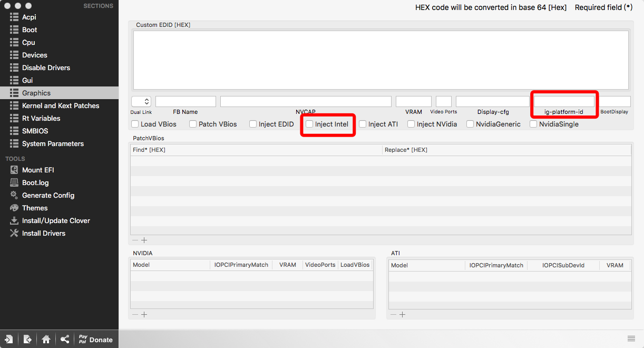Image resolution: width=644 pixels, height=348 pixels.
Task: Click the Video Ports field
Action: [444, 101]
